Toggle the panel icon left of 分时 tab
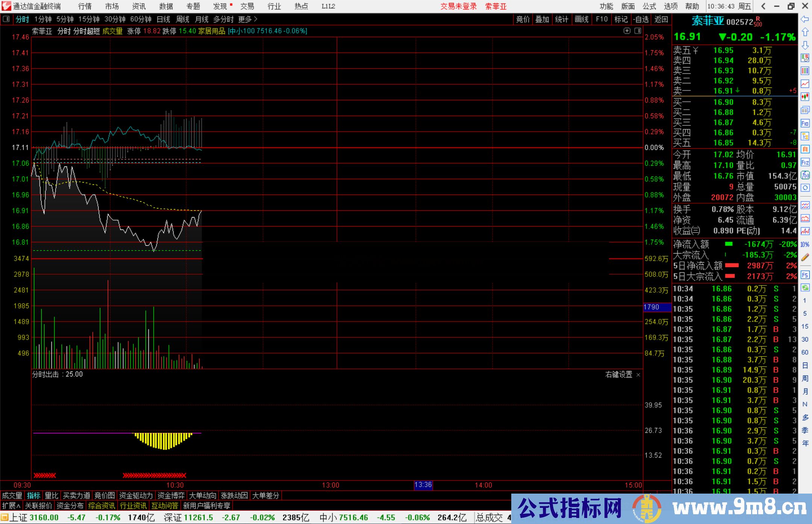812x524 pixels. tap(6, 19)
